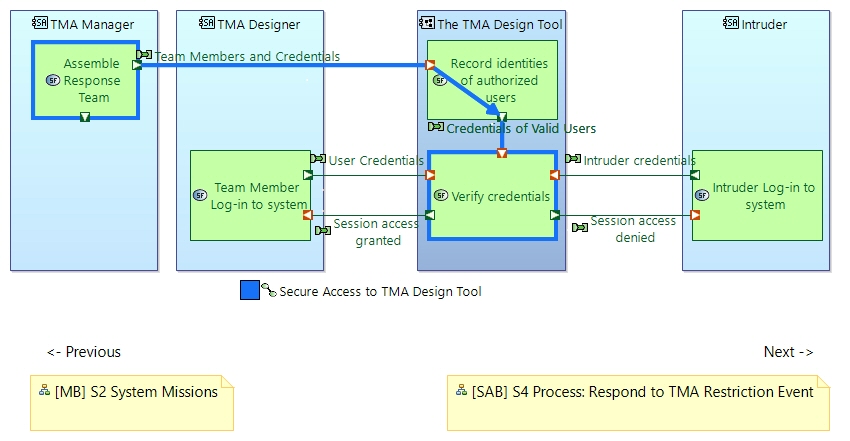Click SF icon of Verify credentials
This screenshot has height=441, width=850.
pyautogui.click(x=441, y=195)
